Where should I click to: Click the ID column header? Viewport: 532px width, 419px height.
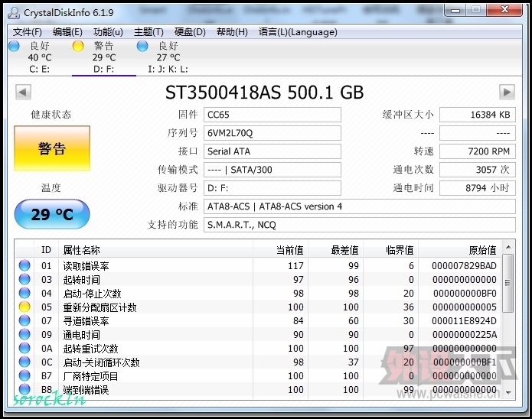[46, 250]
